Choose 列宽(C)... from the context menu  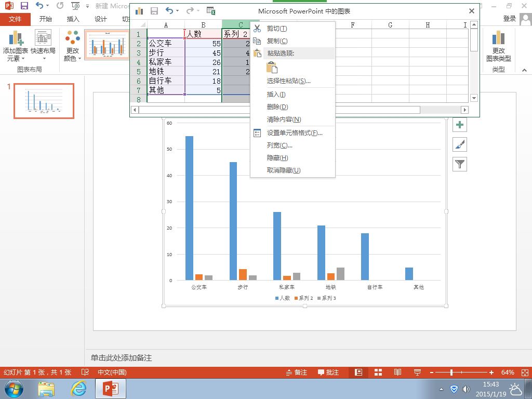292,145
